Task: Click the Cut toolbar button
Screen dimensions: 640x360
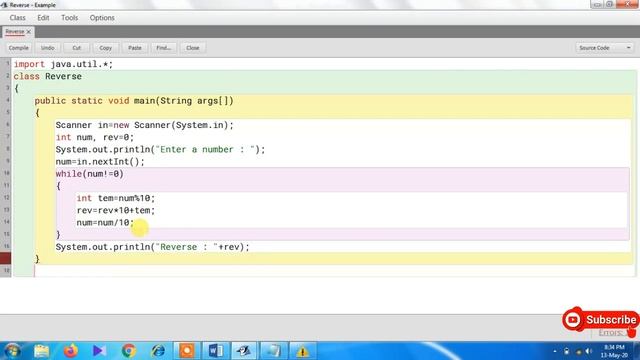Action: 77,48
